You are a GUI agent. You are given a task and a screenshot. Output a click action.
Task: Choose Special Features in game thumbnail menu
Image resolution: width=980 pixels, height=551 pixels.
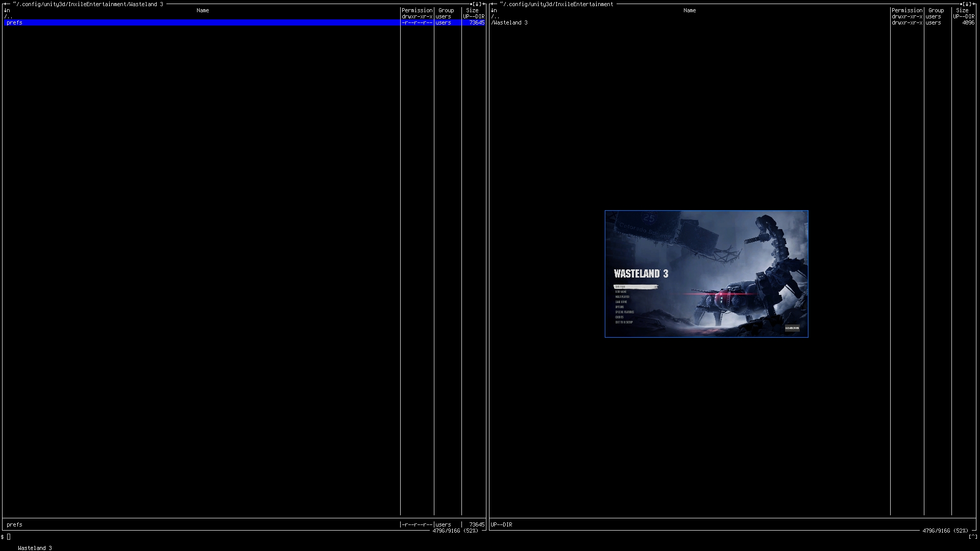click(625, 312)
